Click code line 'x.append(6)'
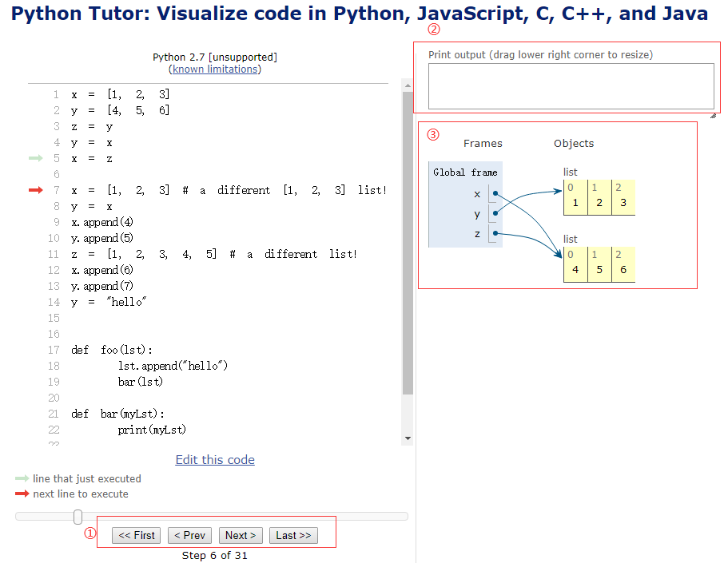Image resolution: width=728 pixels, height=563 pixels. tap(102, 270)
